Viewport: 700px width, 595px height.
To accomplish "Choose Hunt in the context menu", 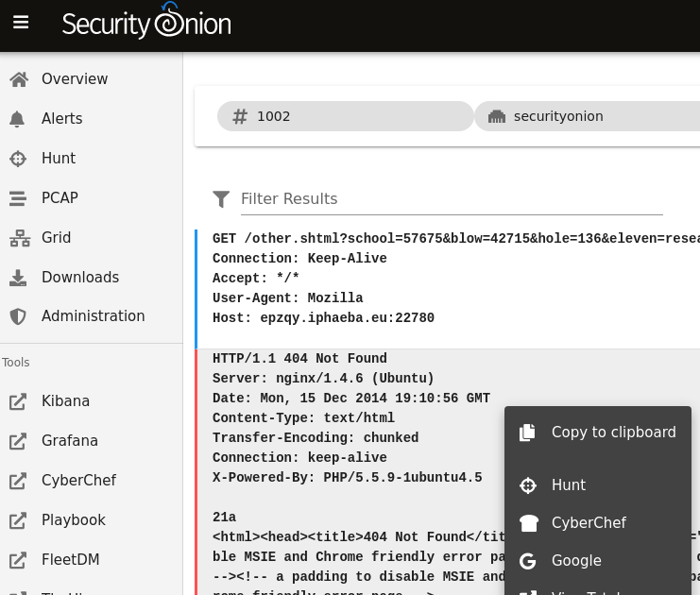I will pos(598,485).
